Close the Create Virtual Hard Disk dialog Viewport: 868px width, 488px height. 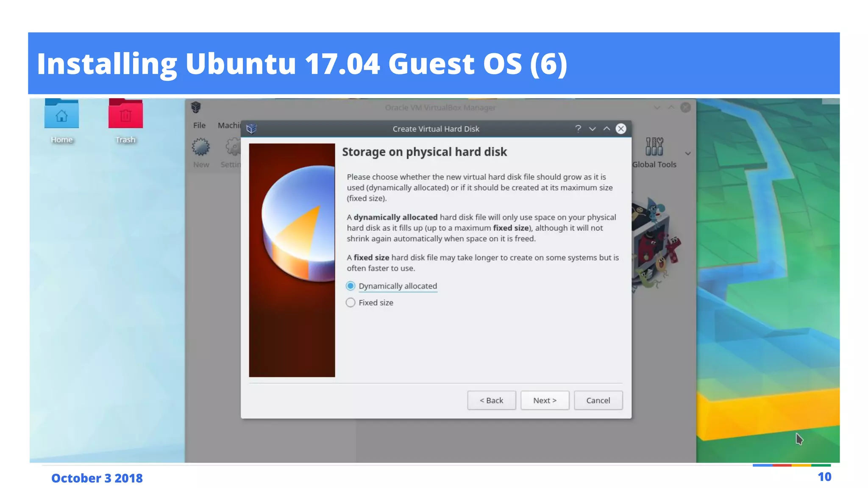[x=621, y=129]
